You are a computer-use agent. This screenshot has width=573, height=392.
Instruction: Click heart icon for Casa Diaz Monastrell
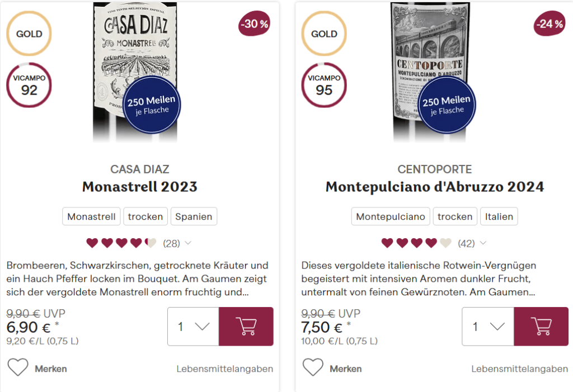coord(18,368)
